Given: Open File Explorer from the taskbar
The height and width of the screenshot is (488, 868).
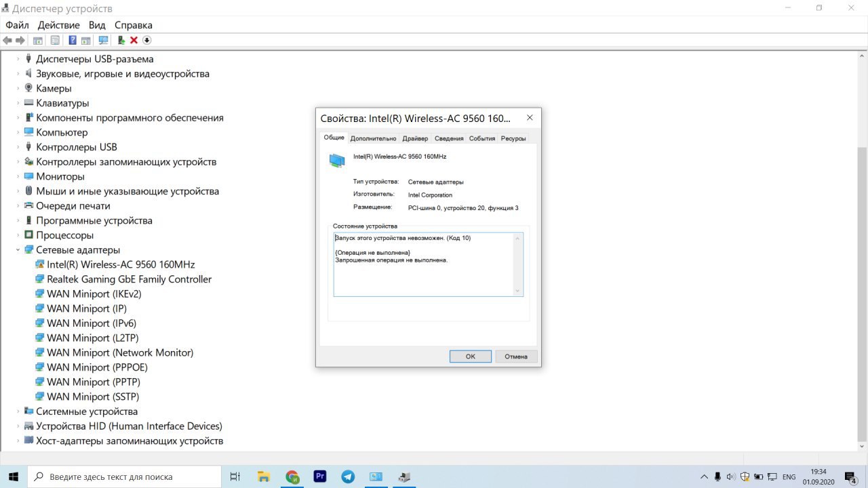Looking at the screenshot, I should (264, 476).
